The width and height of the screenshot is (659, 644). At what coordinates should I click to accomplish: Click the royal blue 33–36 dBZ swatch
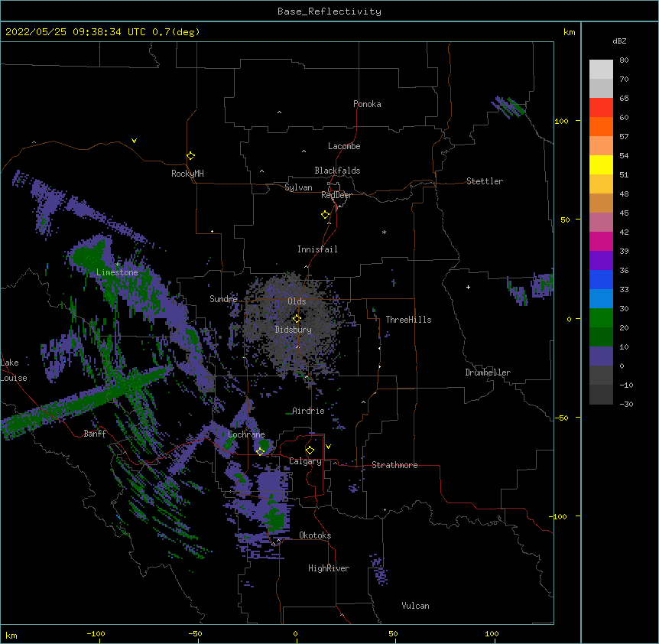click(x=601, y=279)
